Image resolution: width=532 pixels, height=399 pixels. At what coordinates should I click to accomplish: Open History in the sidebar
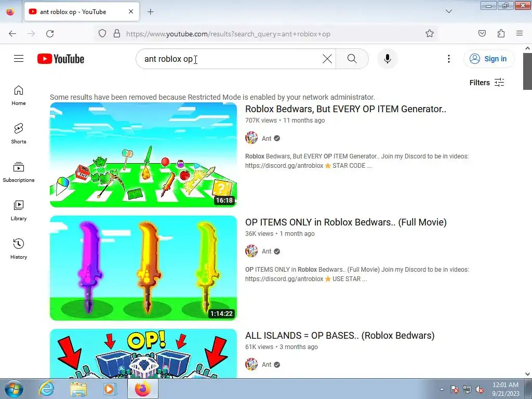[19, 249]
